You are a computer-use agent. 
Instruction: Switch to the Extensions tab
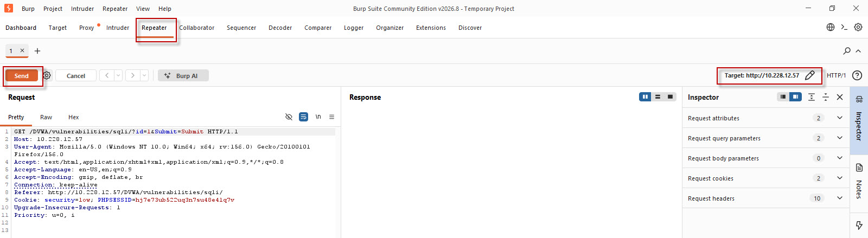(431, 28)
